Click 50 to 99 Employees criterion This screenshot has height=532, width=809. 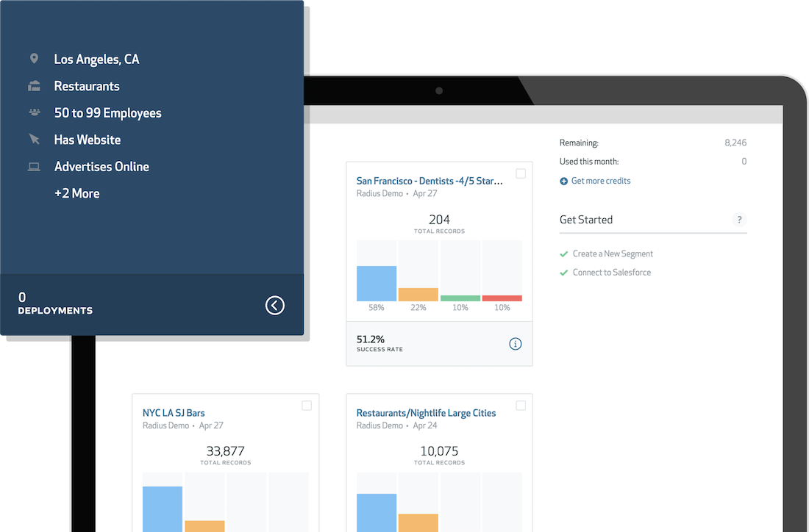coord(108,113)
